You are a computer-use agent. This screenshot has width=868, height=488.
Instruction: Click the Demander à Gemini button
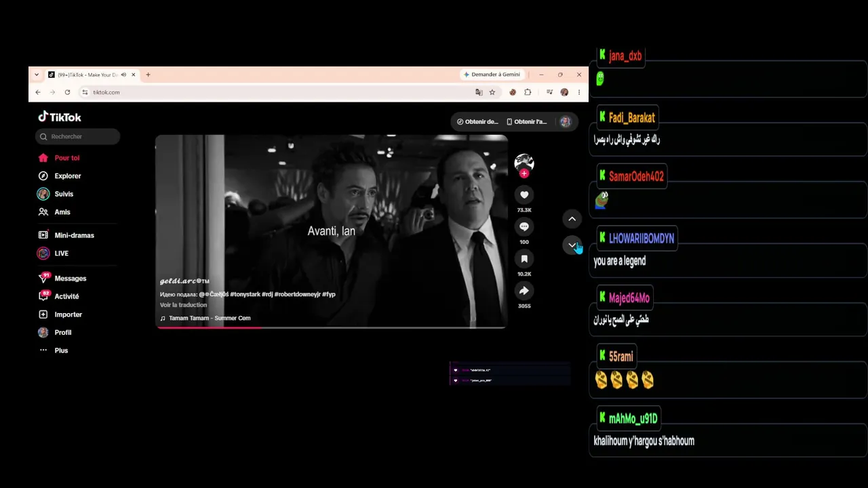pyautogui.click(x=492, y=75)
